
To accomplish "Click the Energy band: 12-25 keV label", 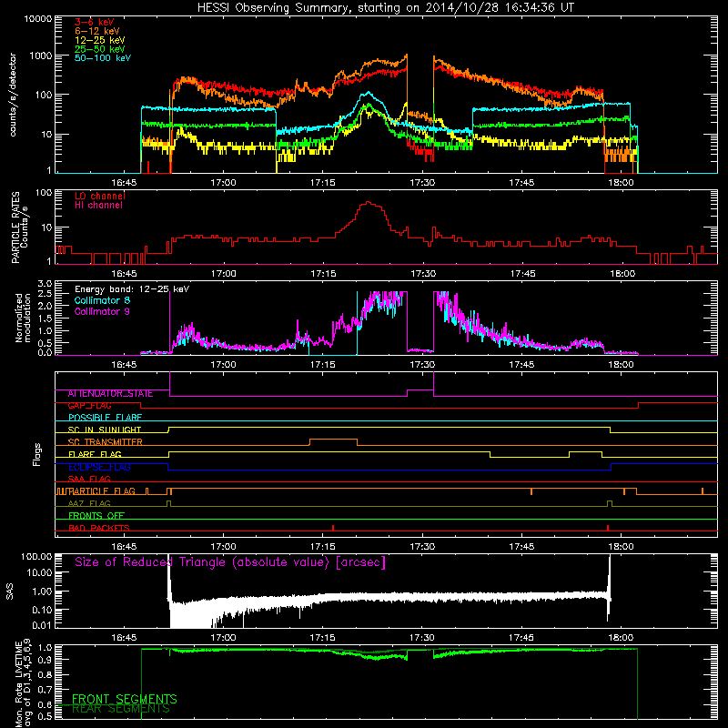I will [x=132, y=289].
